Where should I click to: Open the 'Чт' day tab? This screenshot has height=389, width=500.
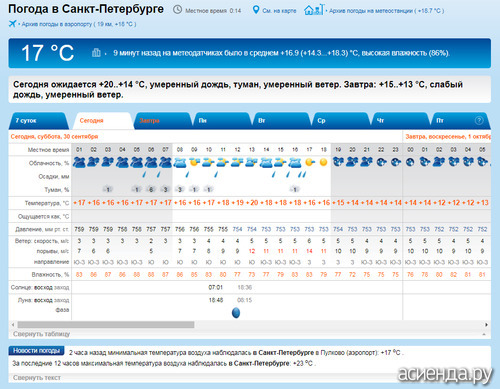(x=401, y=121)
